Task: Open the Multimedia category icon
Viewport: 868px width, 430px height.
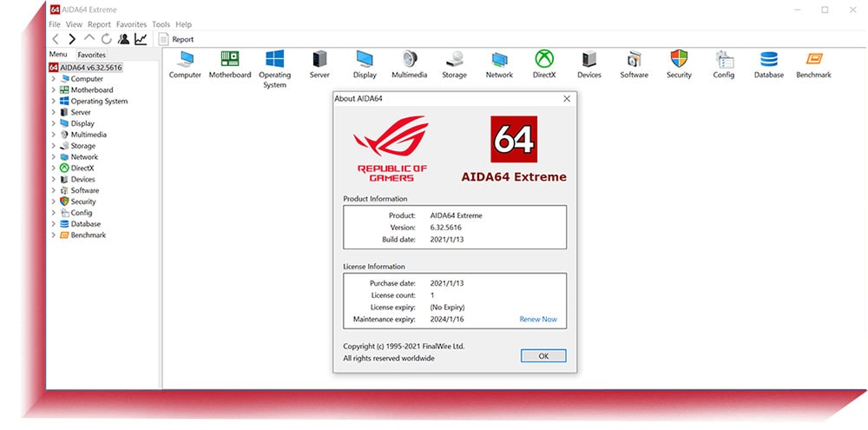Action: click(x=410, y=59)
